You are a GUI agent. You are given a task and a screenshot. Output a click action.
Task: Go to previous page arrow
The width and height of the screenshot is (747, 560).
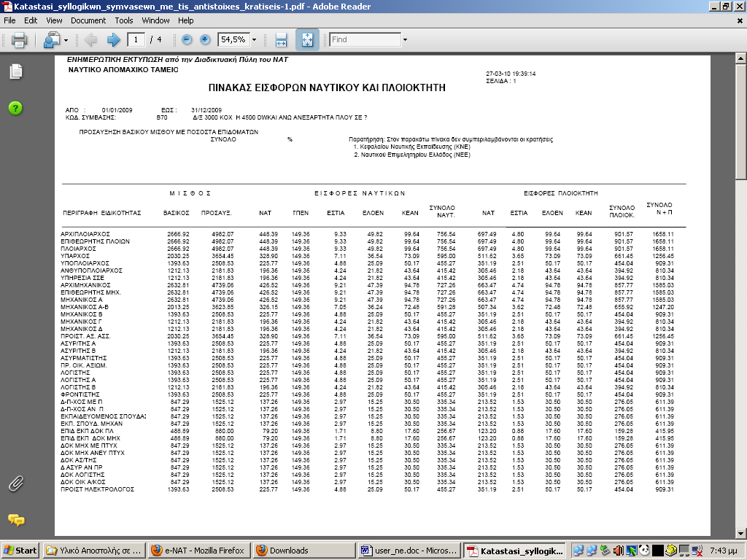tap(90, 39)
